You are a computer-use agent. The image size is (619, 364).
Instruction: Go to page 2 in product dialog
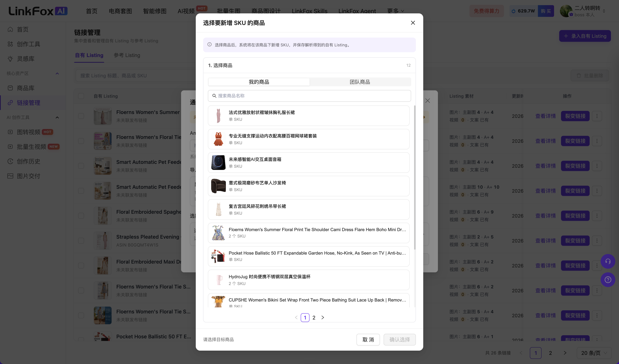click(314, 317)
